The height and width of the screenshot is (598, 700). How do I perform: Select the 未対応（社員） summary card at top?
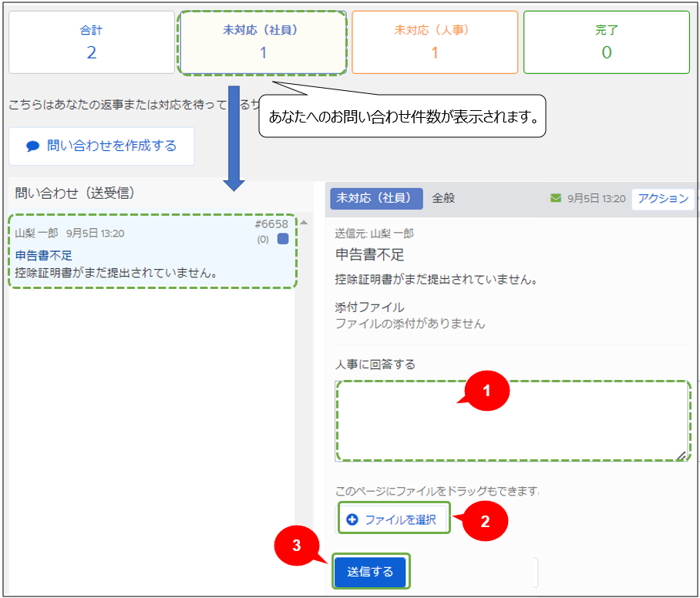[263, 42]
